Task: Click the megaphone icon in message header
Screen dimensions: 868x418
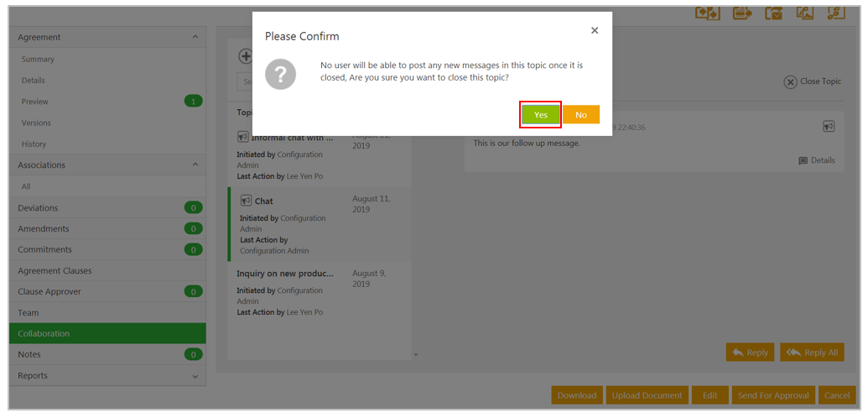Action: pyautogui.click(x=829, y=127)
